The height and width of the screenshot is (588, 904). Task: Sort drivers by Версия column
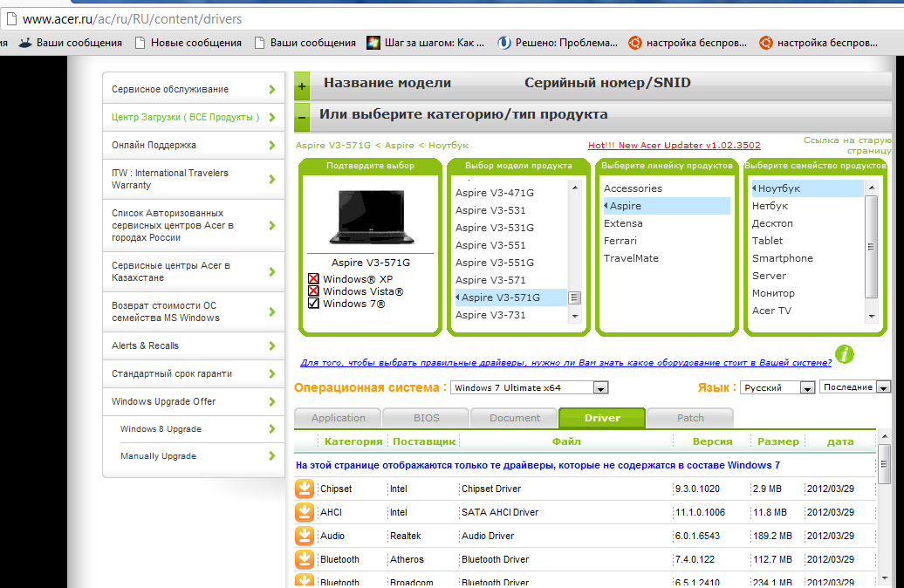pos(713,441)
